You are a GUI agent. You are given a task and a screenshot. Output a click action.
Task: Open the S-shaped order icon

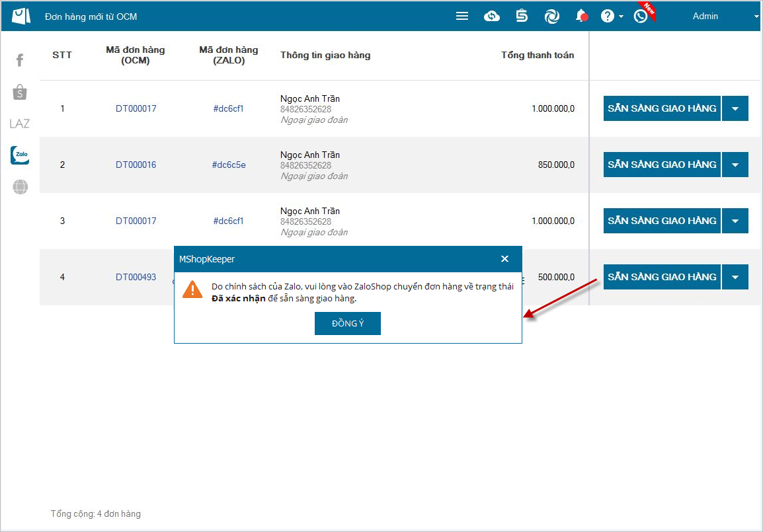tap(522, 16)
